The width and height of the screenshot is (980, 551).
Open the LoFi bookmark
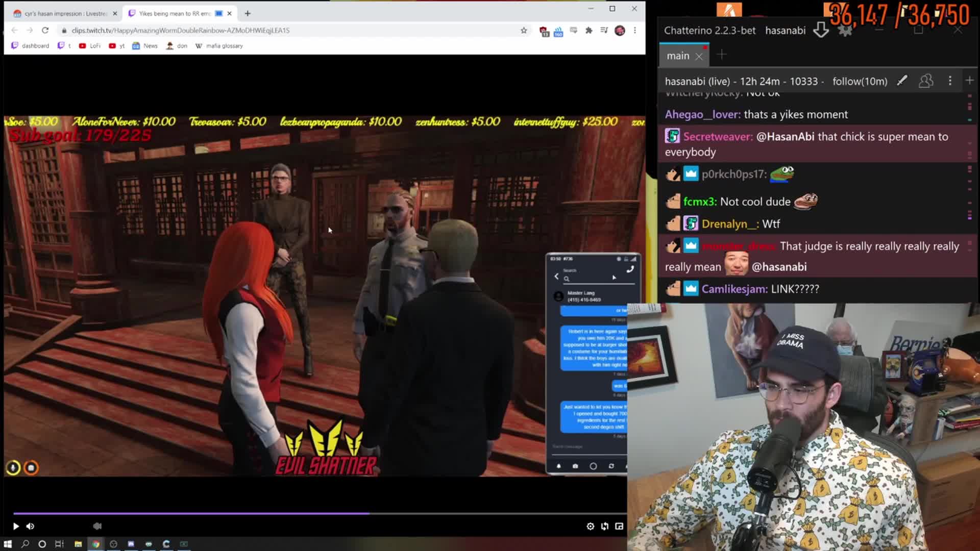(x=90, y=46)
